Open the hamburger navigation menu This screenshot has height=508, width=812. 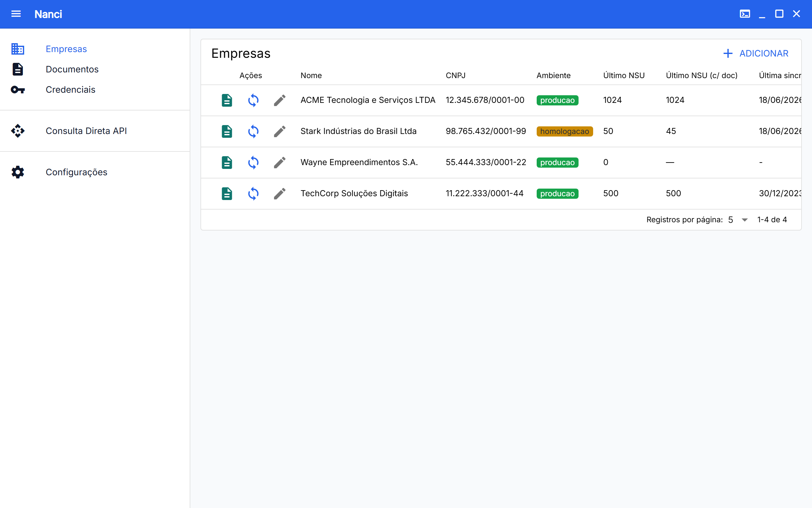[x=16, y=14]
